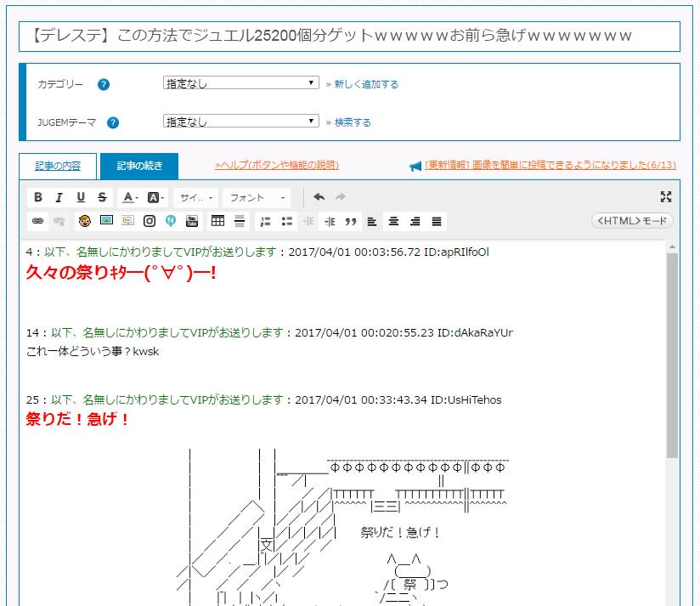Click the remove link icon
This screenshot has width=700, height=606.
[59, 221]
